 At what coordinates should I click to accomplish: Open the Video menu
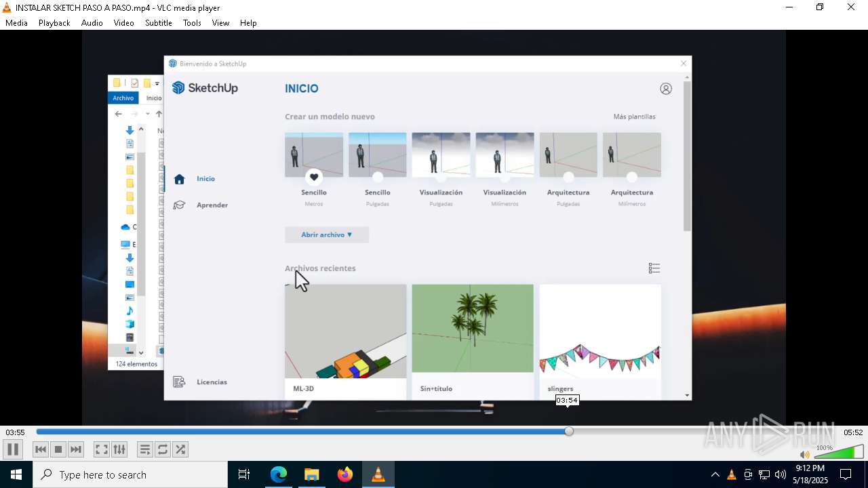(x=123, y=22)
